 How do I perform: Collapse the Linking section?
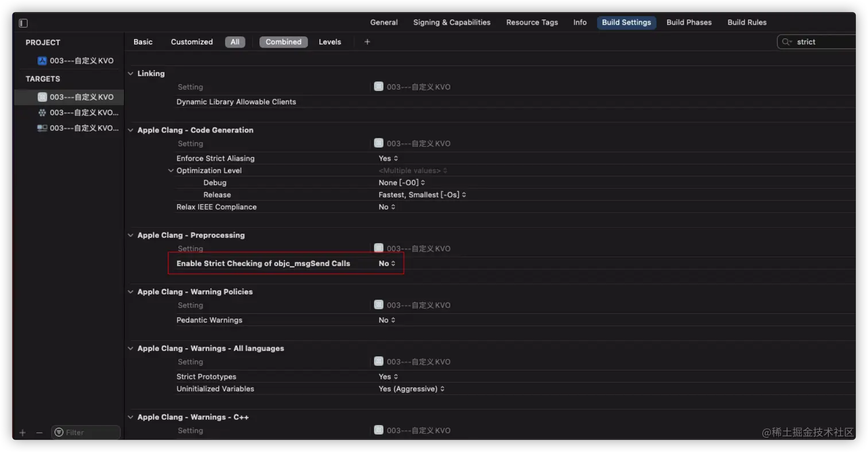131,73
